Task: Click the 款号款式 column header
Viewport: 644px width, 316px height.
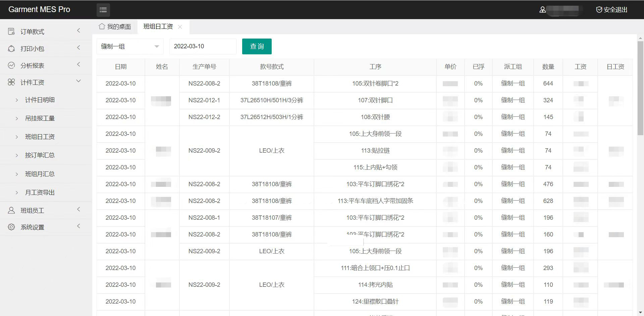Action: [272, 67]
